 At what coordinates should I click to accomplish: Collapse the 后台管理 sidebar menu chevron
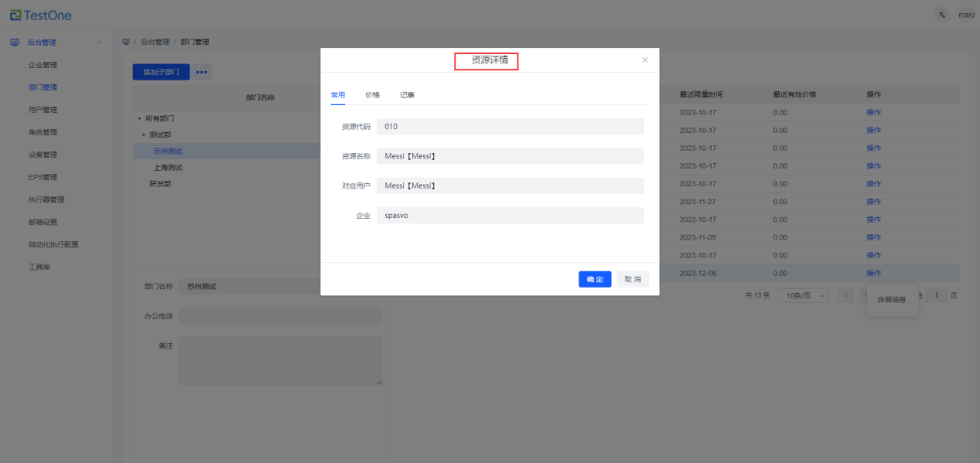(98, 43)
